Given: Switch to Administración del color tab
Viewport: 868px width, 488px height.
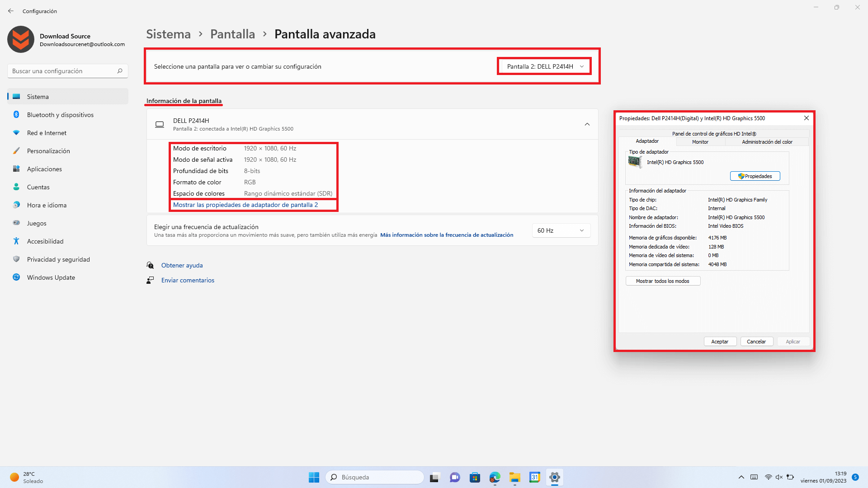Looking at the screenshot, I should pos(767,142).
